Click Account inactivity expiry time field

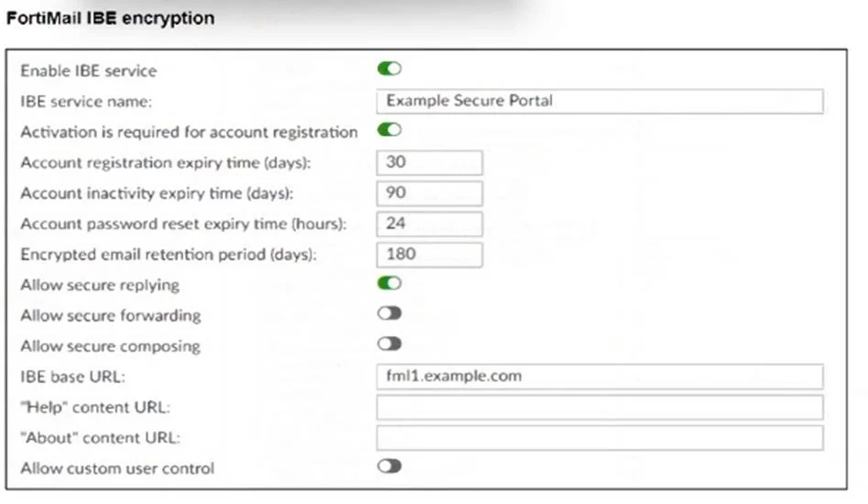(x=430, y=193)
